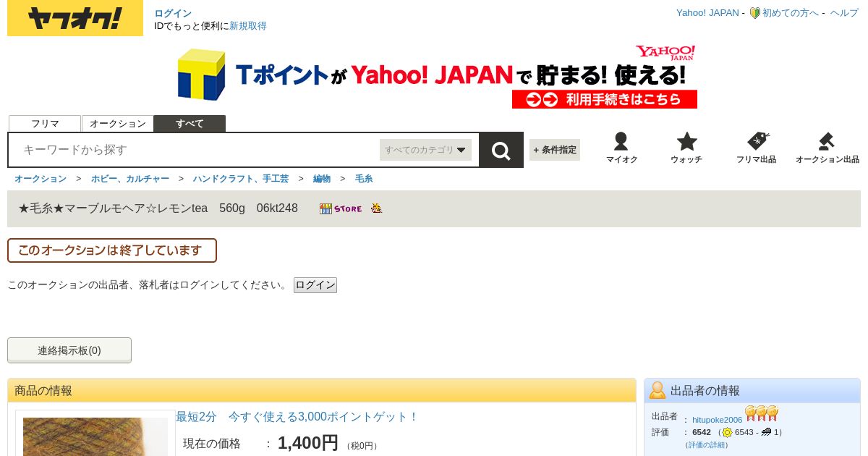The height and width of the screenshot is (456, 868).
Task: Click the sun good-rating icon
Action: coord(727,432)
